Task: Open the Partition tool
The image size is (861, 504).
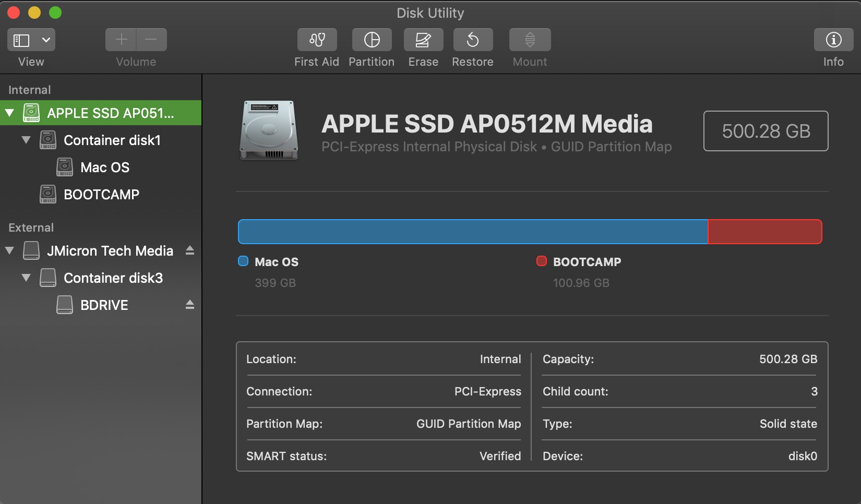Action: tap(372, 40)
